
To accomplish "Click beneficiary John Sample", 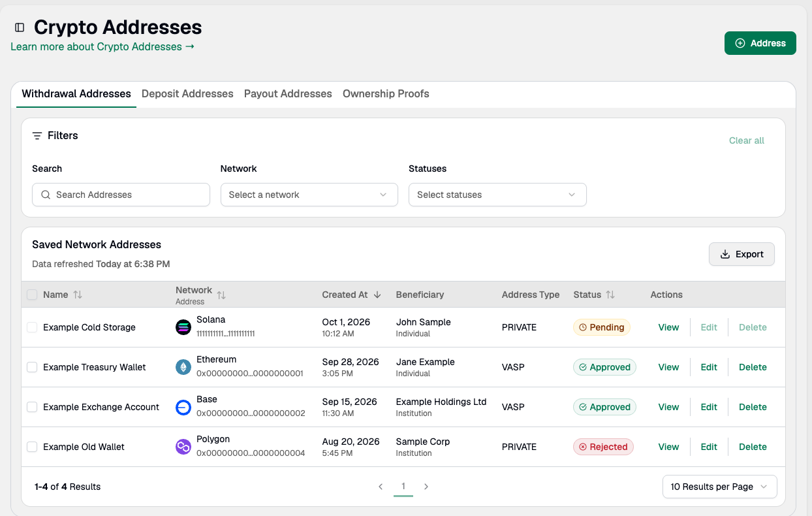I will 424,322.
